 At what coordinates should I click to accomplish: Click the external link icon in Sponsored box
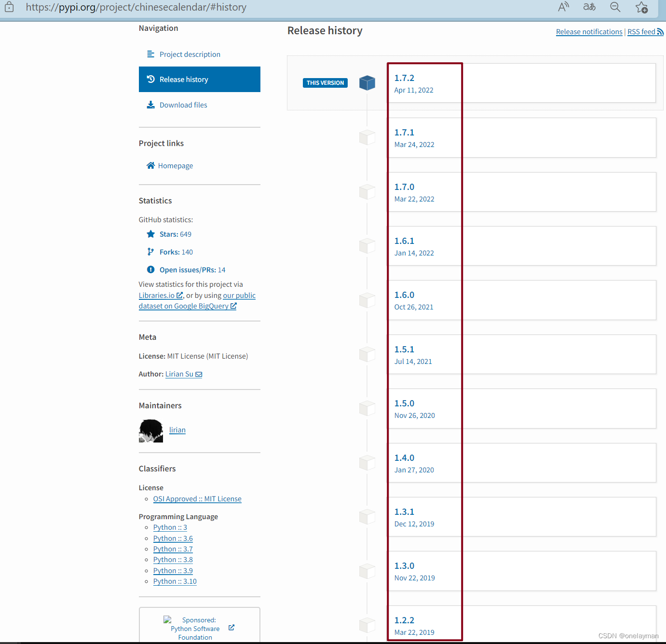(x=231, y=627)
